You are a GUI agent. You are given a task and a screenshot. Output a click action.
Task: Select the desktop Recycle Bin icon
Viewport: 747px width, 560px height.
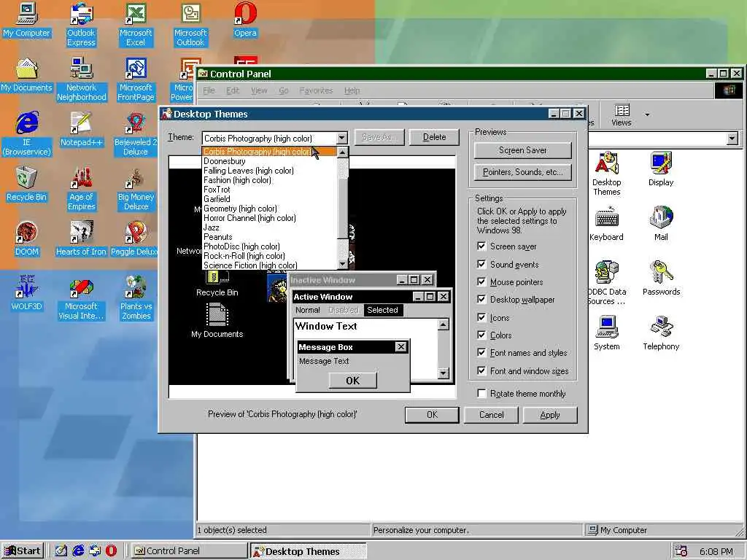pyautogui.click(x=27, y=184)
